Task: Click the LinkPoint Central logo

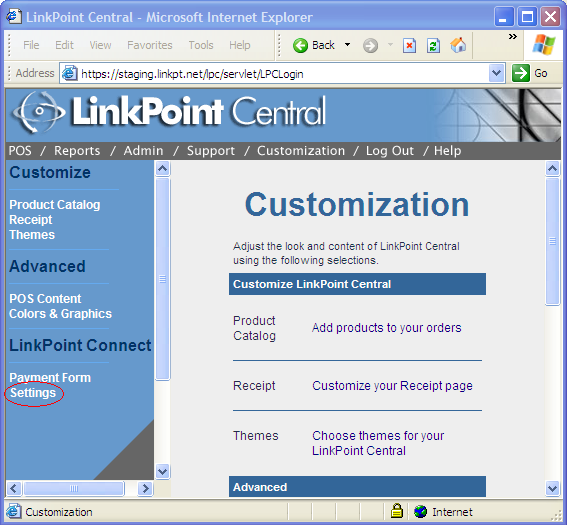Action: (170, 112)
